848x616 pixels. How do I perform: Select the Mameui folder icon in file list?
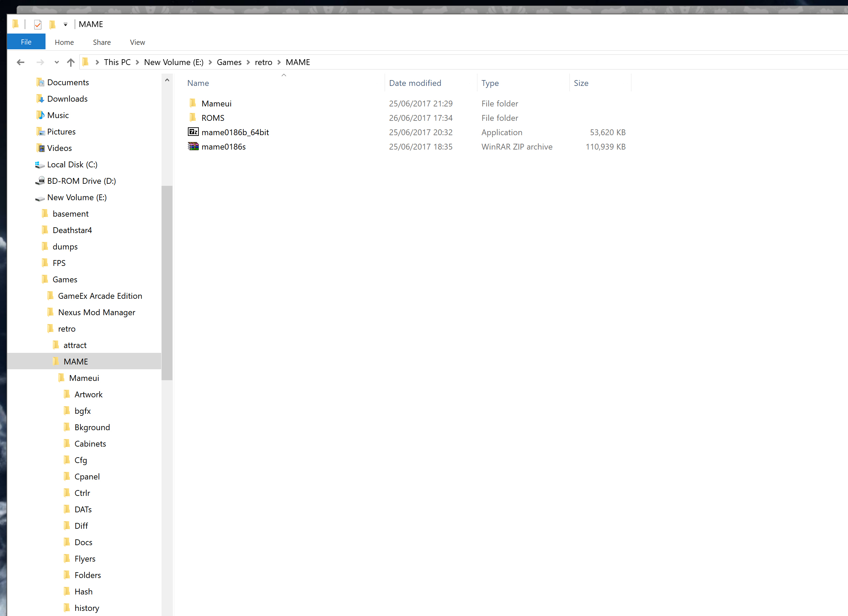pyautogui.click(x=193, y=103)
